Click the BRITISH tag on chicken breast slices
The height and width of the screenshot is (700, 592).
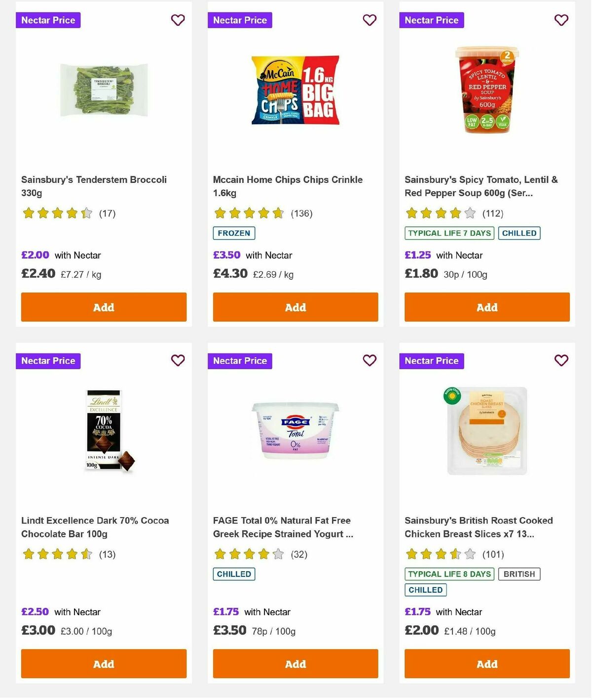click(x=519, y=574)
